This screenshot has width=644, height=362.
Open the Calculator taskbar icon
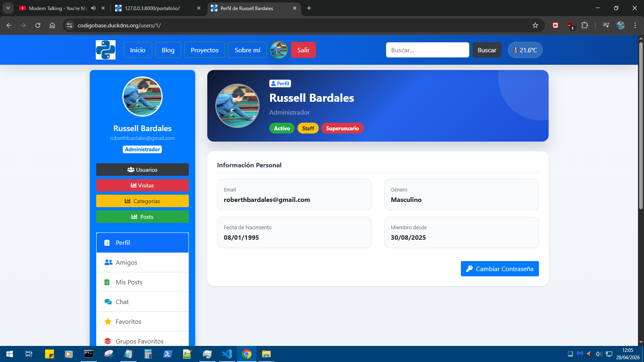pyautogui.click(x=148, y=354)
